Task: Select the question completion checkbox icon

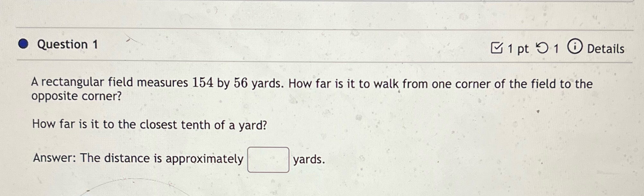Action: [x=497, y=48]
